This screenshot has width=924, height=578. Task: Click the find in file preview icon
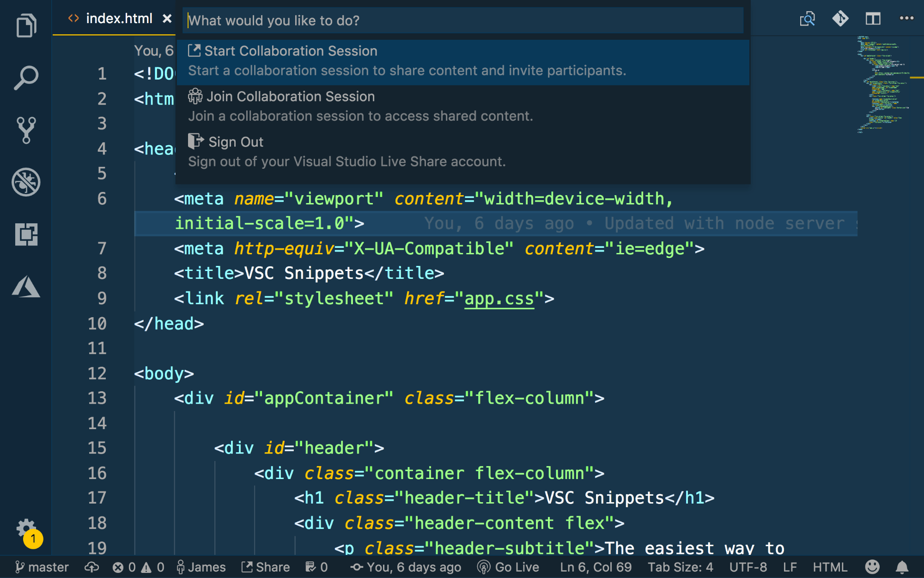(x=807, y=19)
